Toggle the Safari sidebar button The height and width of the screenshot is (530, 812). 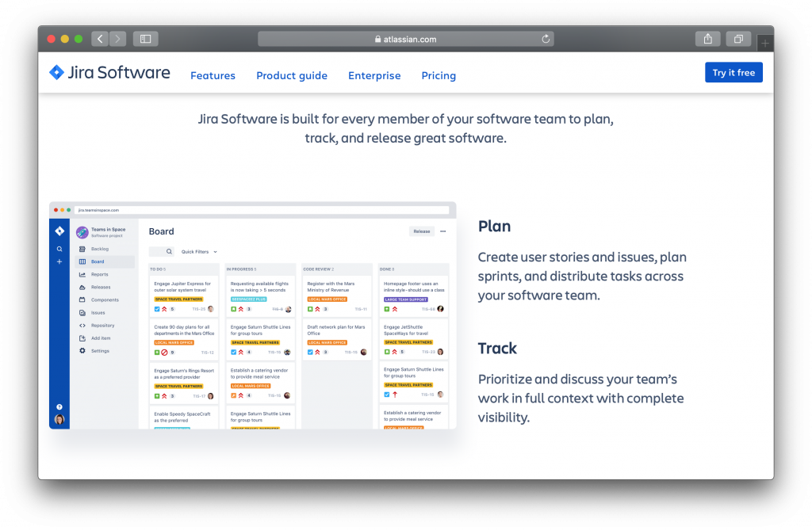point(146,39)
